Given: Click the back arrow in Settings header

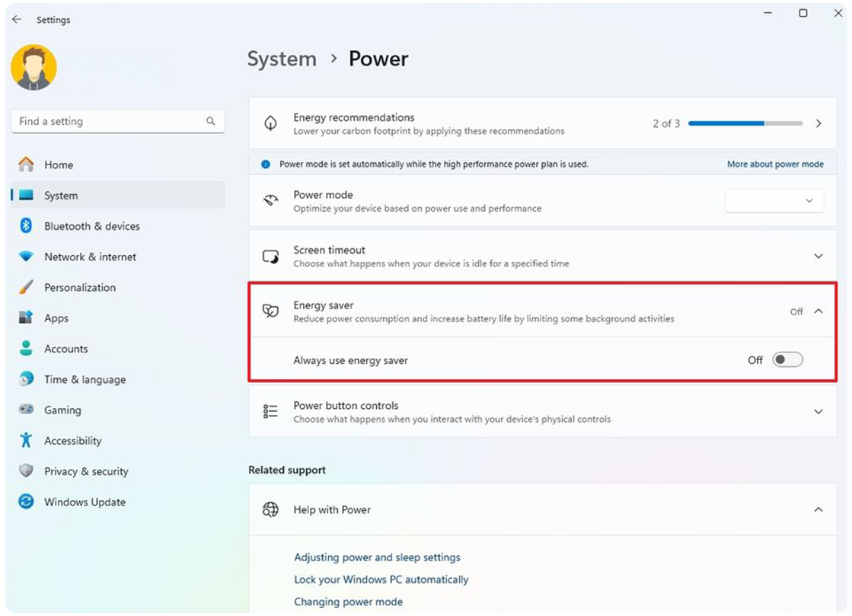Looking at the screenshot, I should pos(17,20).
